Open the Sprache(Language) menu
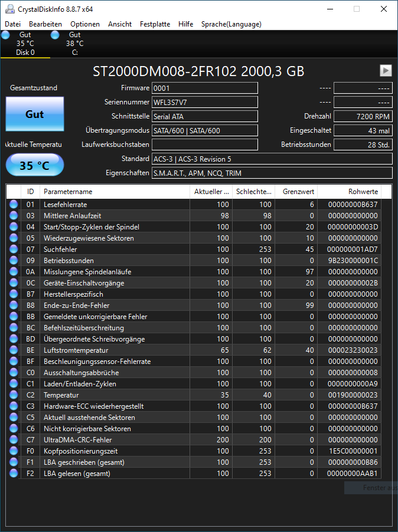Image resolution: width=398 pixels, height=532 pixels. 231,24
